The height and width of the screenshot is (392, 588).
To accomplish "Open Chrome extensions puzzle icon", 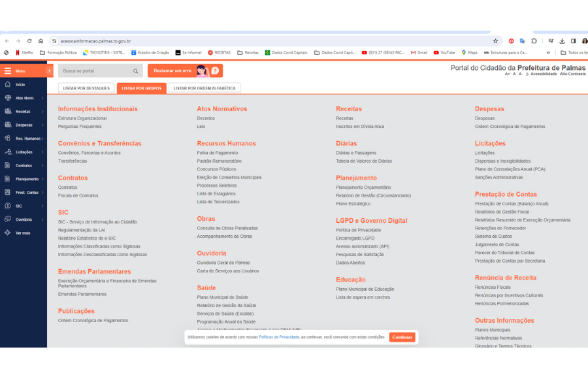I will (534, 41).
